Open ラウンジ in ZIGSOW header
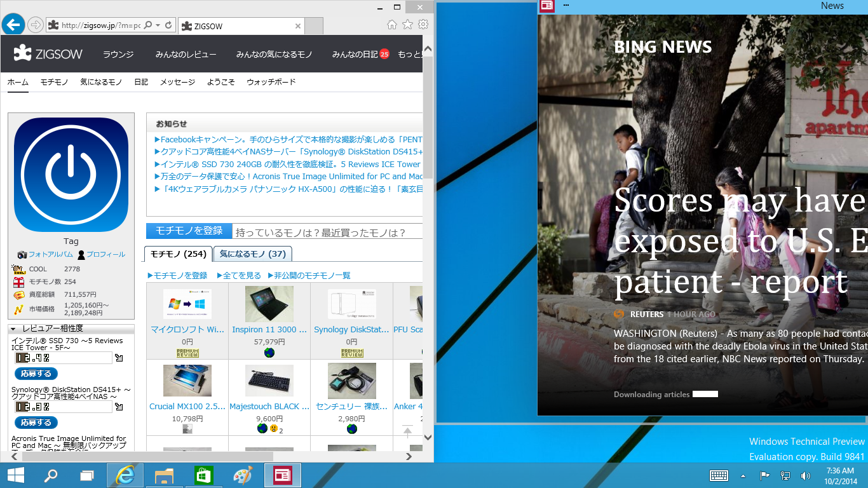The height and width of the screenshot is (488, 868). click(118, 55)
